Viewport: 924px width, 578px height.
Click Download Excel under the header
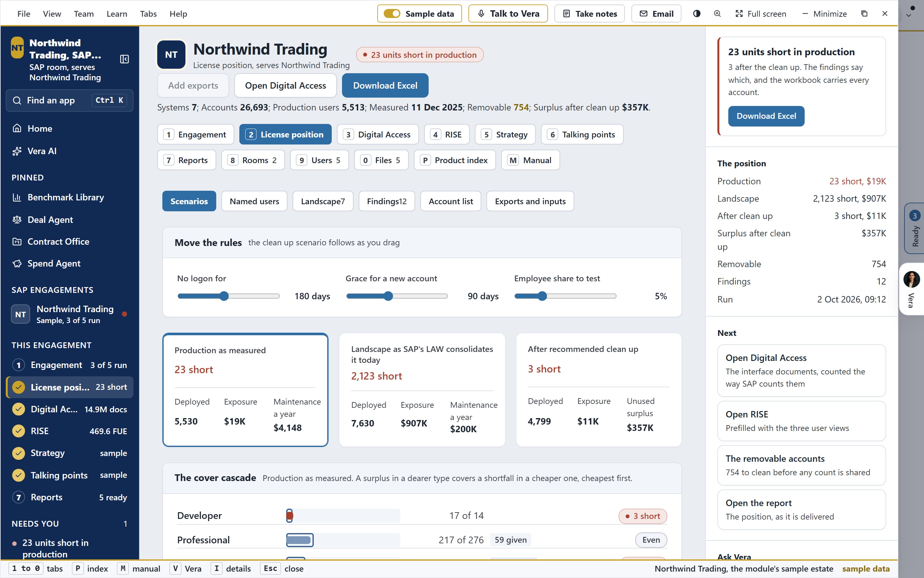coord(385,86)
